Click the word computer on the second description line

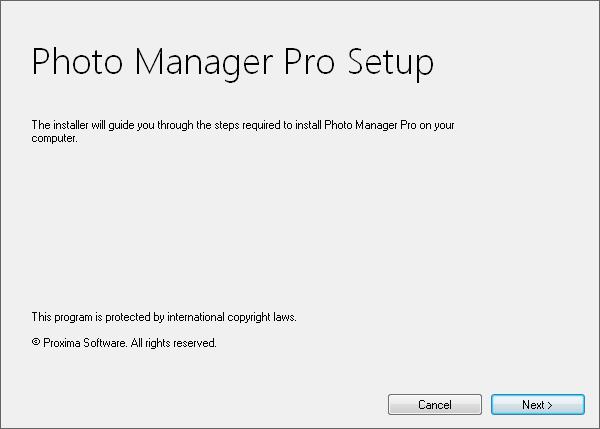(53, 138)
